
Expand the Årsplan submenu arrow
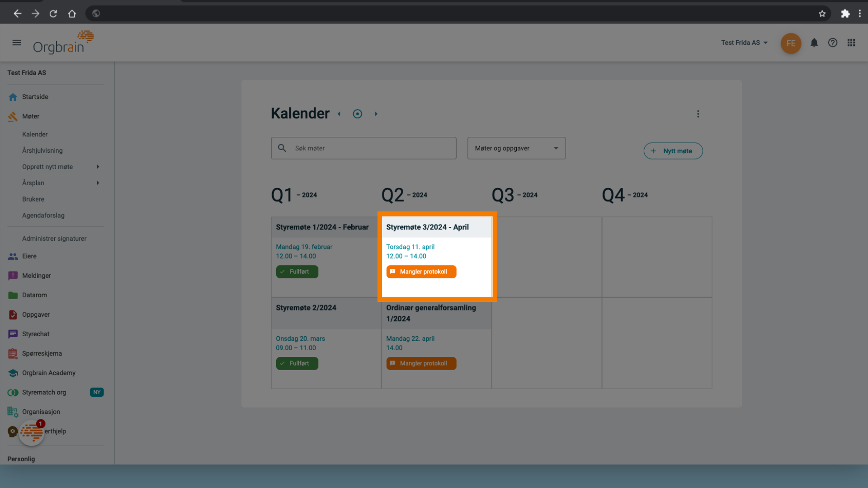click(x=98, y=183)
